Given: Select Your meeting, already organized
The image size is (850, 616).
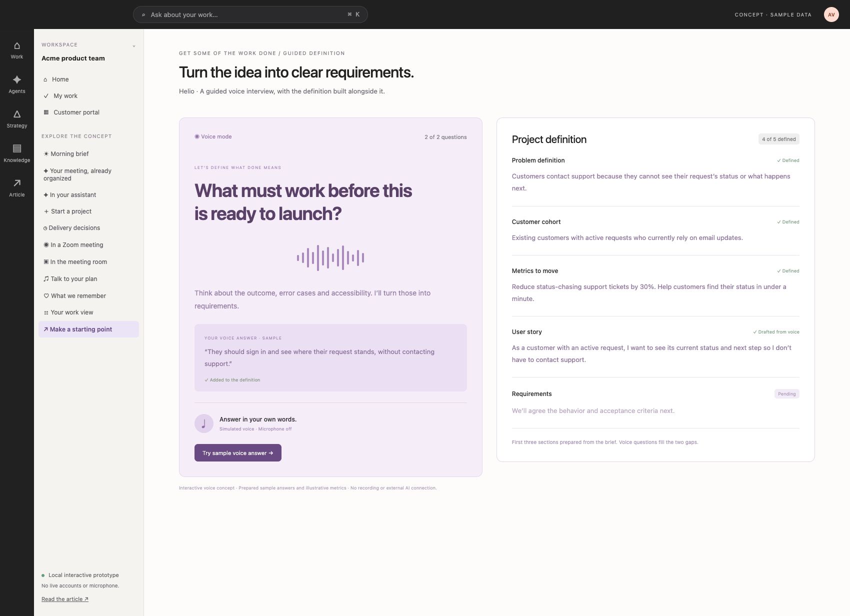Looking at the screenshot, I should pos(88,174).
